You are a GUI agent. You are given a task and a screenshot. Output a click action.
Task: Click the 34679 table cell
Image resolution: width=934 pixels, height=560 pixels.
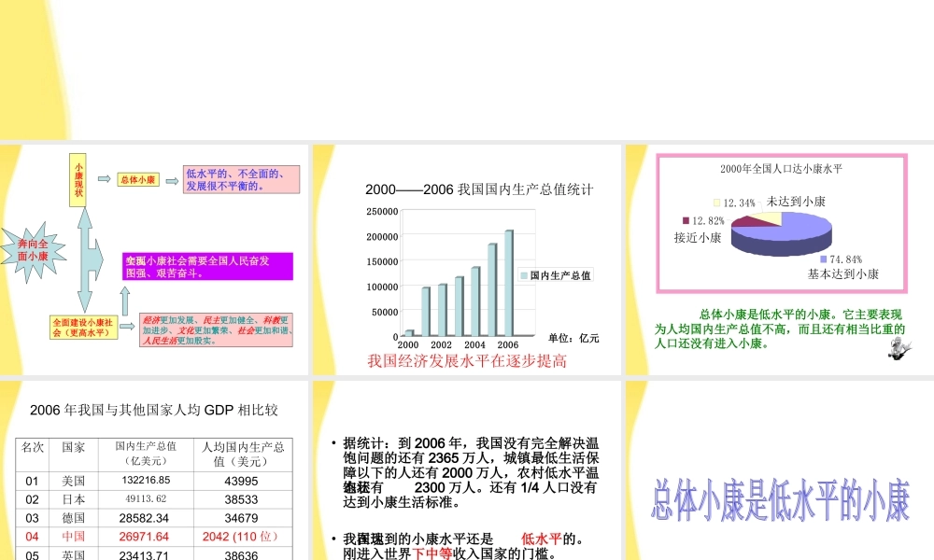[241, 518]
